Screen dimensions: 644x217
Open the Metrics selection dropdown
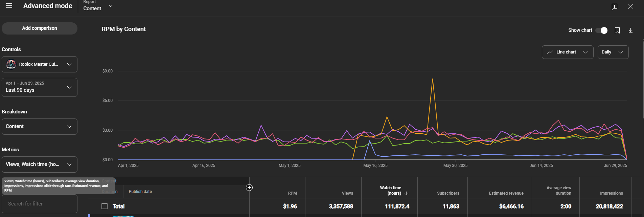(x=40, y=165)
